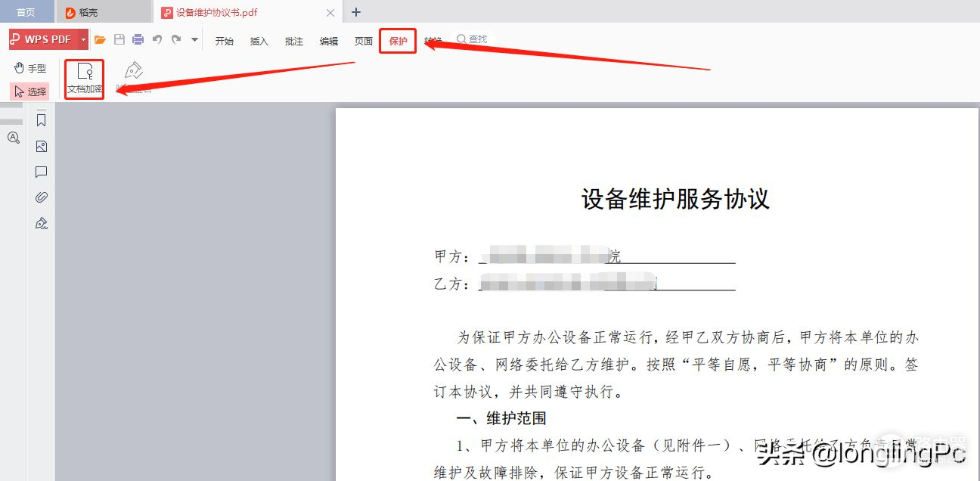Switch to the 手型 hand tool
The height and width of the screenshot is (481, 980).
[x=29, y=68]
